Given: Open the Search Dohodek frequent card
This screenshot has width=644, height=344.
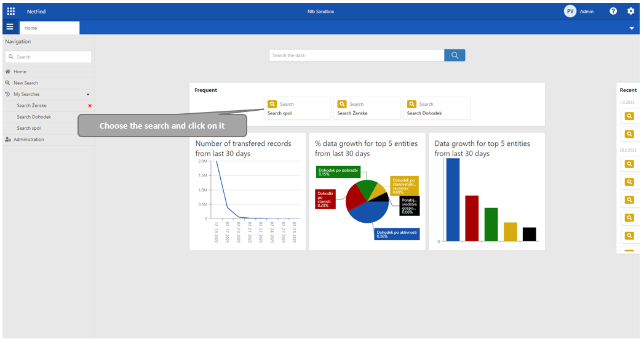Looking at the screenshot, I should tap(437, 108).
